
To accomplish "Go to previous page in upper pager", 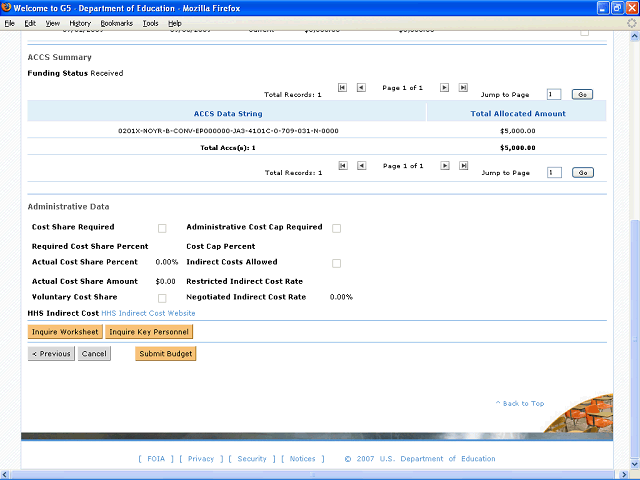I will click(361, 87).
